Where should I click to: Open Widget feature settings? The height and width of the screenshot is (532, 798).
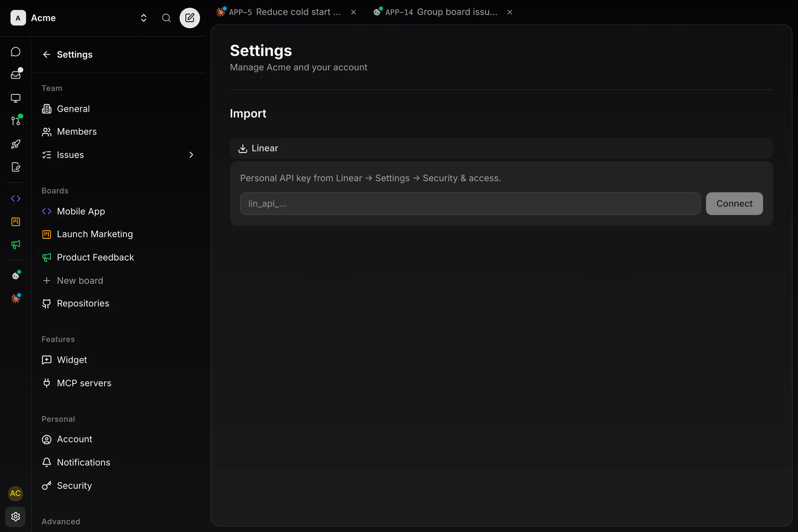[x=118, y=360]
